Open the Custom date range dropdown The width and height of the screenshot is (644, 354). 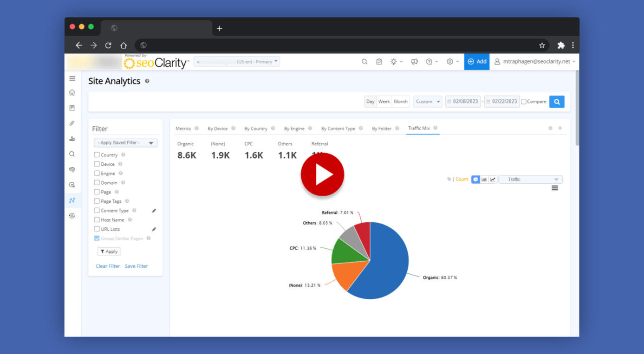pos(428,102)
